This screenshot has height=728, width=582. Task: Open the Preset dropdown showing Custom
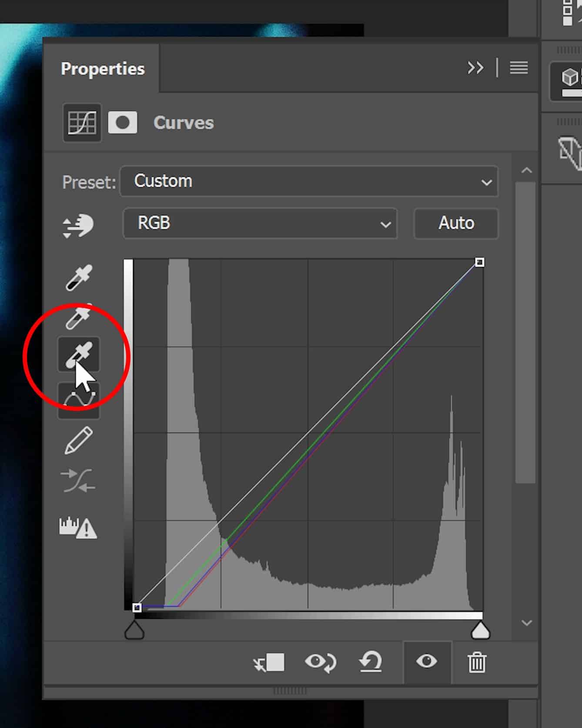(309, 181)
